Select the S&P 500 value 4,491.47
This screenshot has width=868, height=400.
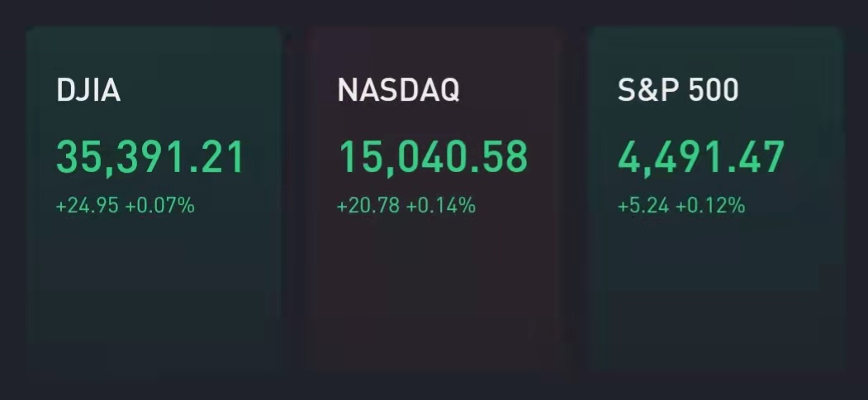(701, 158)
